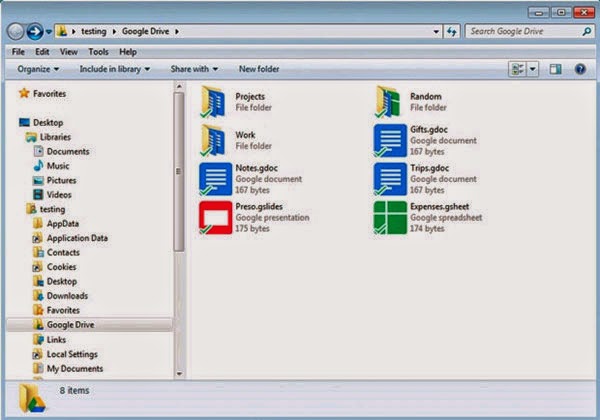The image size is (600, 420).
Task: Click the refresh icon beside address bar
Action: pyautogui.click(x=452, y=31)
